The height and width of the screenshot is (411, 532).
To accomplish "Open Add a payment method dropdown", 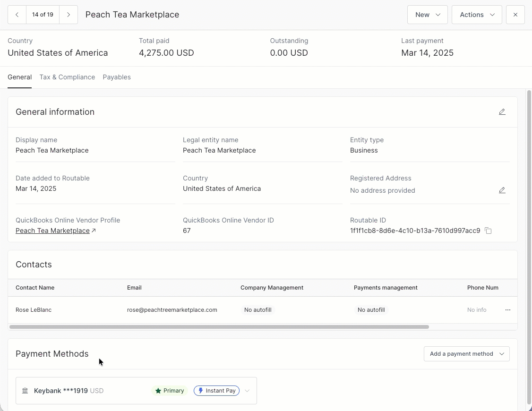I will 466,354.
